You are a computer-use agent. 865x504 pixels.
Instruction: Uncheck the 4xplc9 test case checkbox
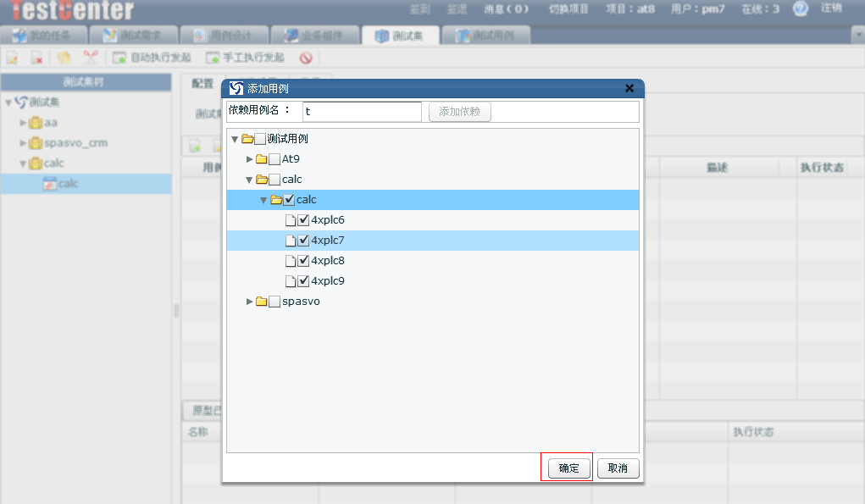coord(303,281)
